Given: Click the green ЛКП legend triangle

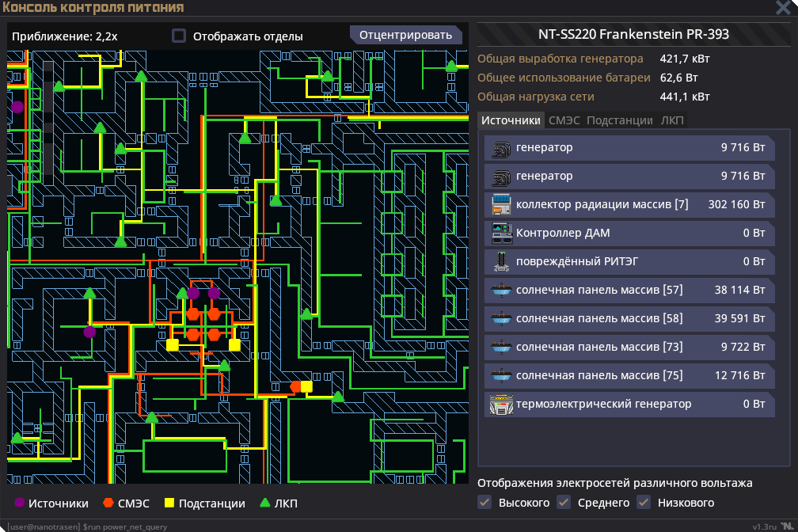Looking at the screenshot, I should 264,503.
